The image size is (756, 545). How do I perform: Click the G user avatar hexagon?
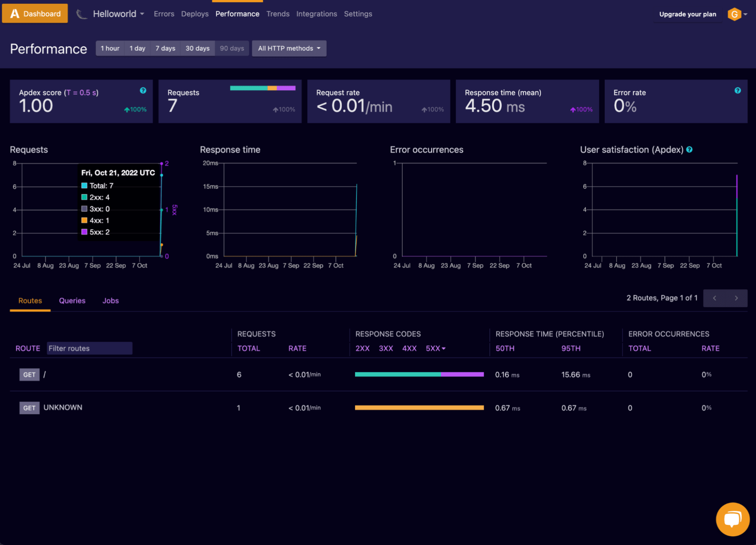(734, 14)
